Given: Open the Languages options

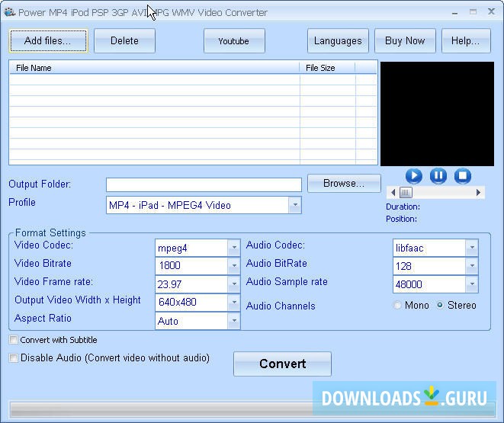Looking at the screenshot, I should tap(338, 41).
